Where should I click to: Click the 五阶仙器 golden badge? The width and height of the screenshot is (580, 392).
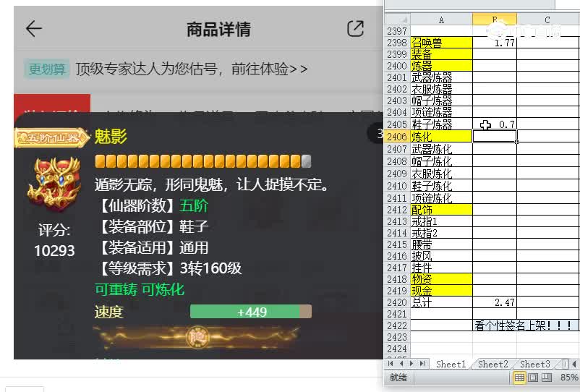[x=52, y=137]
